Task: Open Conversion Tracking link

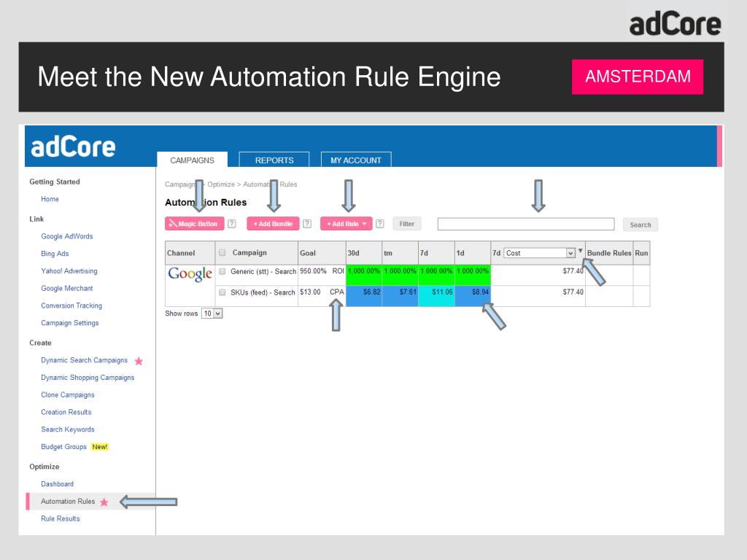Action: click(71, 306)
